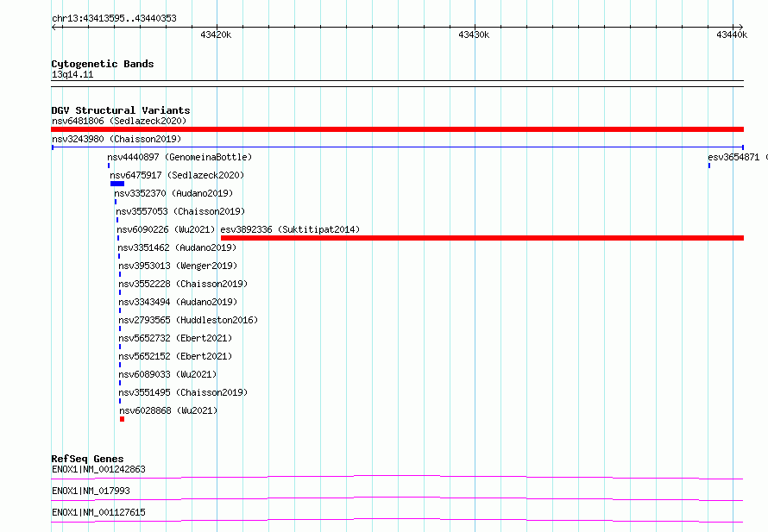Select nsv3351462 (Audano2019) variant label
This screenshot has width=768, height=532.
pos(177,247)
